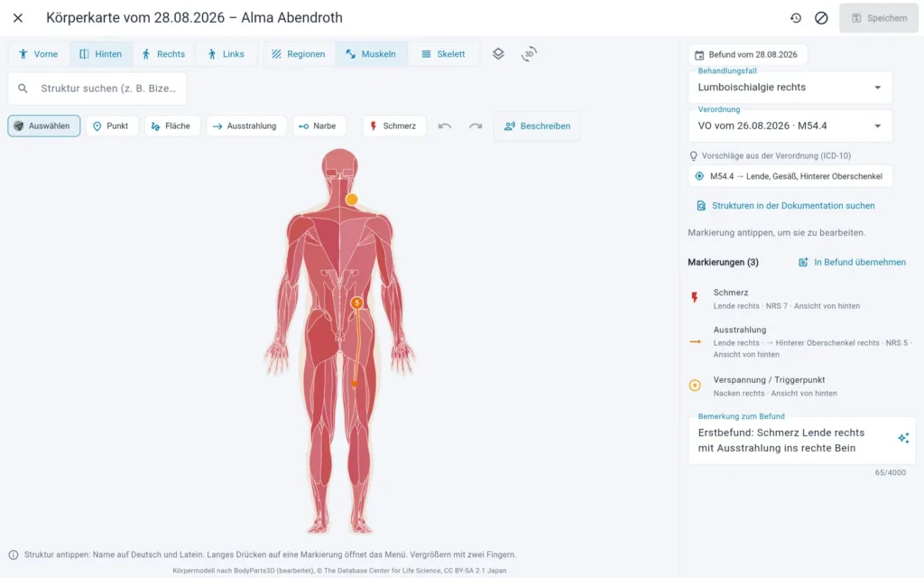Click the orange numbered 5 marker on lower back
The height and width of the screenshot is (578, 924).
pos(356,303)
